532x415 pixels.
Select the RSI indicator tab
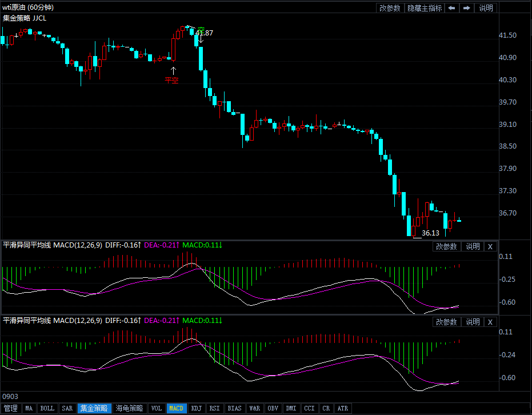[214, 408]
